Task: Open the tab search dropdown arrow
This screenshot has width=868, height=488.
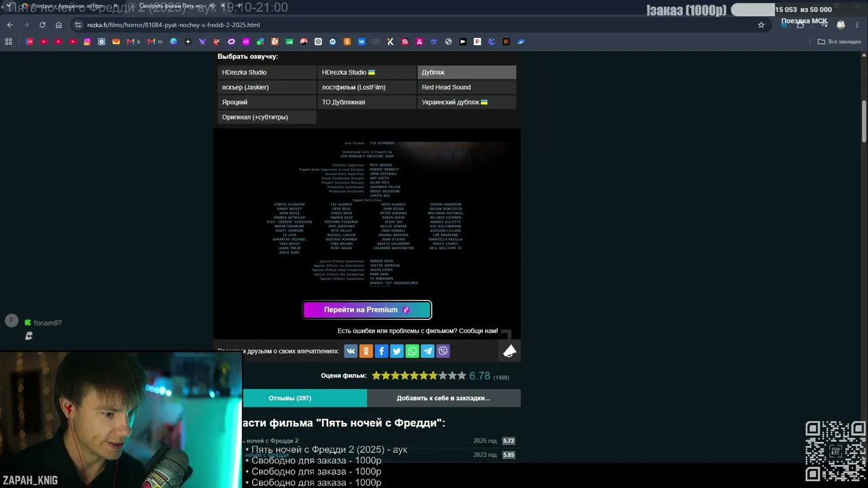Action: pyautogui.click(x=8, y=6)
